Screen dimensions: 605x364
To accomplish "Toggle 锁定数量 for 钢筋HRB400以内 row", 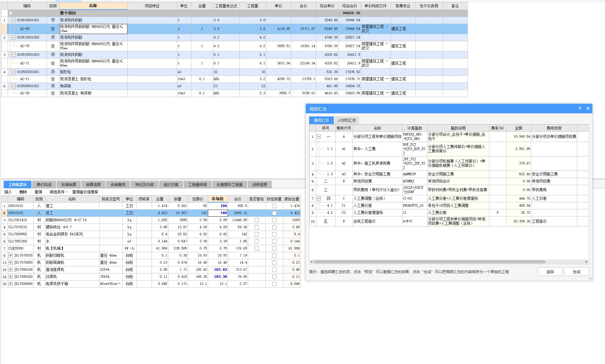I will click(x=274, y=220).
